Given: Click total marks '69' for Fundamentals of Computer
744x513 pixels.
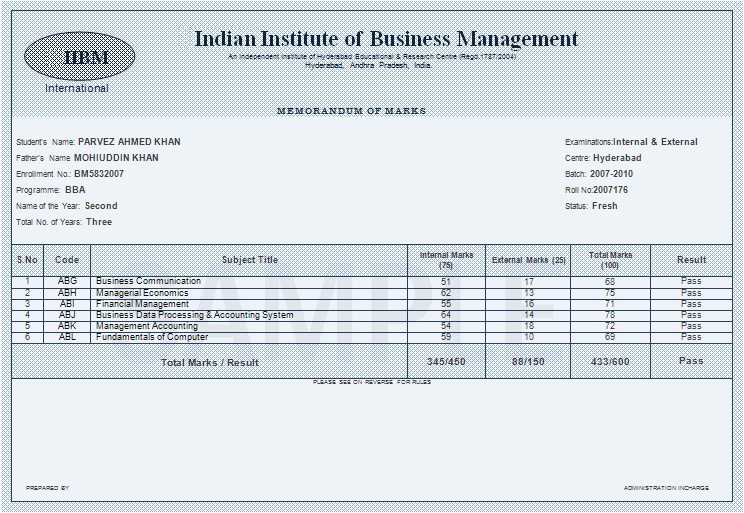Looking at the screenshot, I should pos(610,336).
